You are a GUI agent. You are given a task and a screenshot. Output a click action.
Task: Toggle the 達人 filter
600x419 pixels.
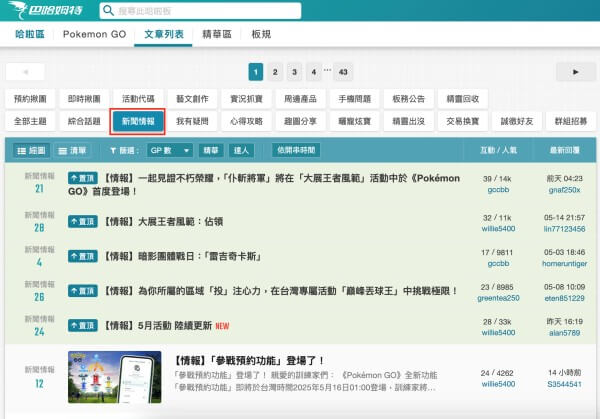click(x=241, y=150)
